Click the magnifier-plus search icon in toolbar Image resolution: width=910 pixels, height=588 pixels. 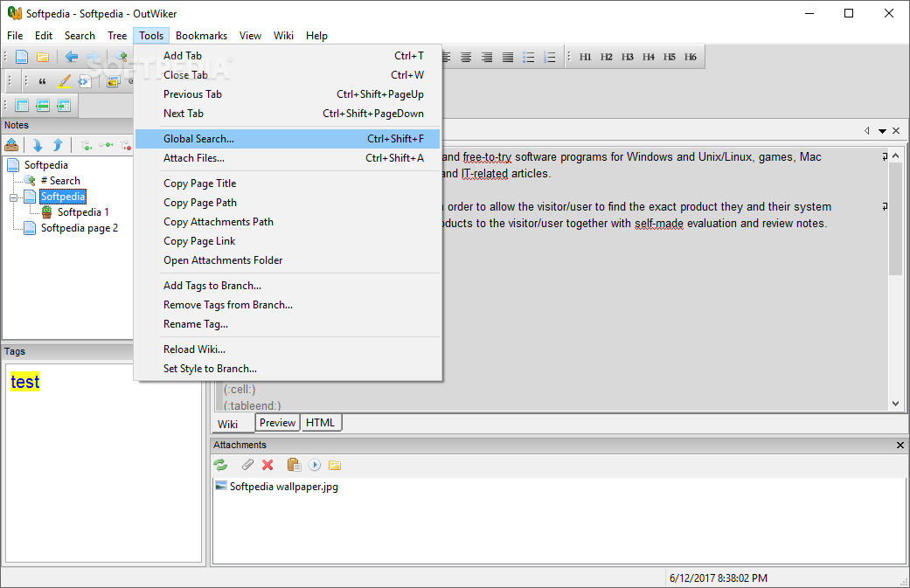pos(121,57)
